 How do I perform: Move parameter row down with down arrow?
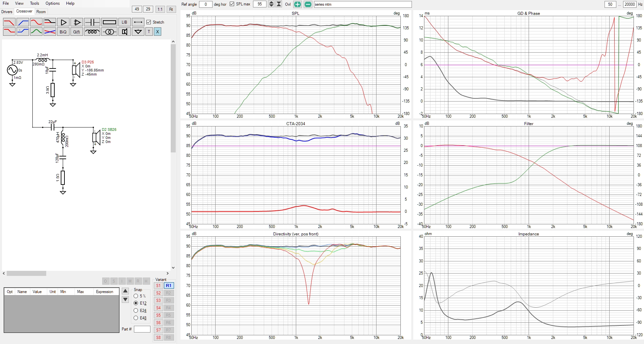coord(125,299)
